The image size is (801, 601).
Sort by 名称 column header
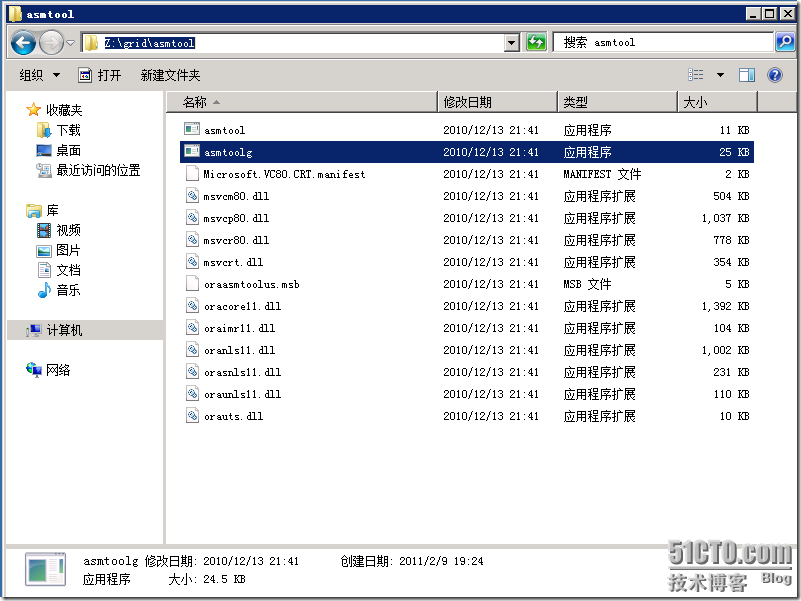coord(301,102)
